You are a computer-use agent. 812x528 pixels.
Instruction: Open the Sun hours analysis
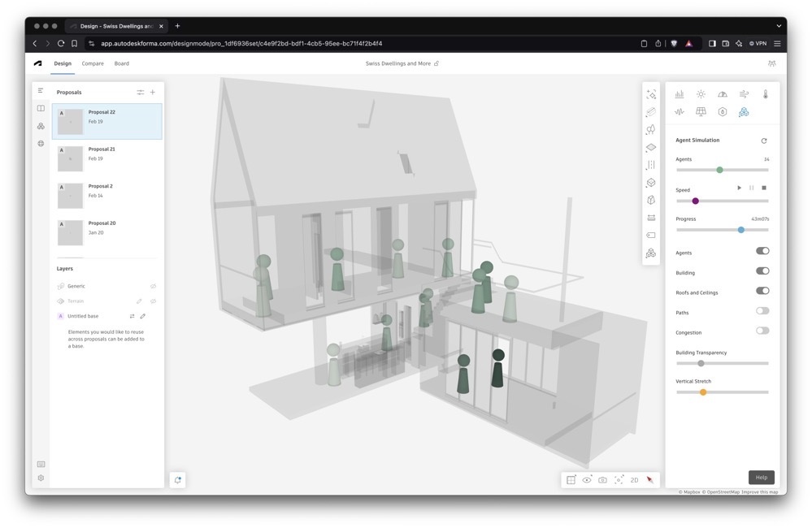coord(701,94)
